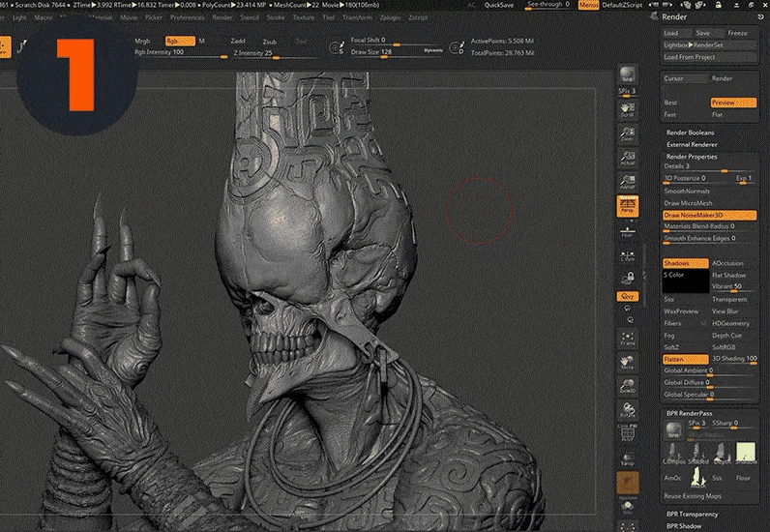Click the Frame icon
The height and width of the screenshot is (532, 770).
pyautogui.click(x=627, y=339)
